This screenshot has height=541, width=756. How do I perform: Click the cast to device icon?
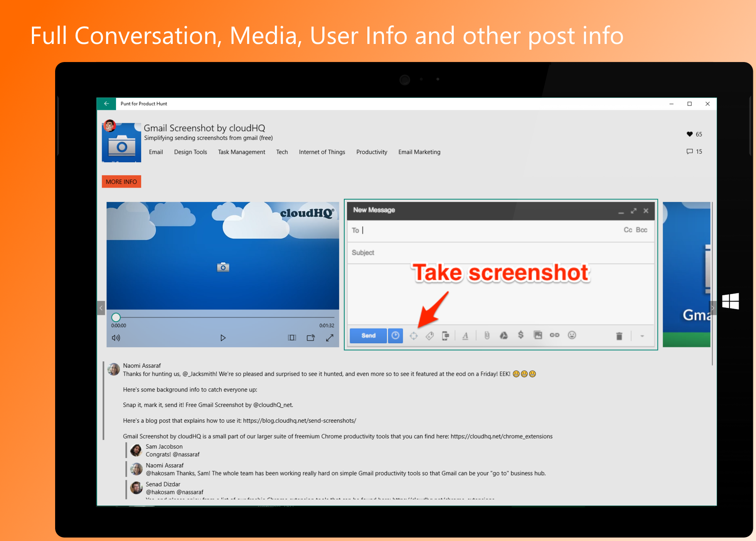(311, 338)
